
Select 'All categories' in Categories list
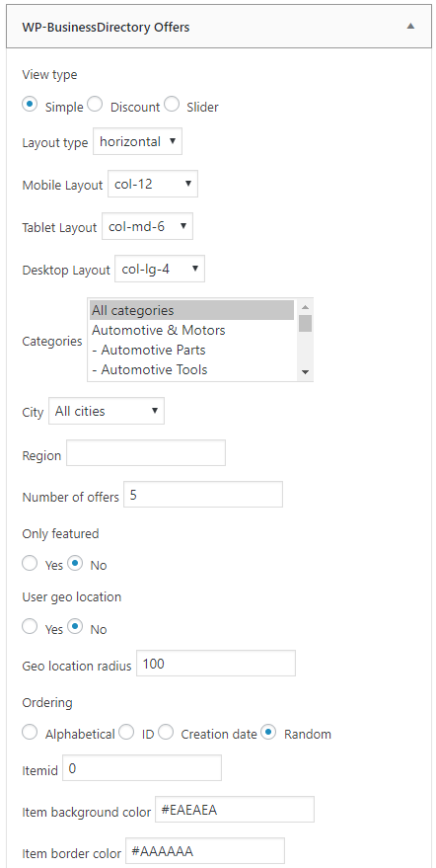click(191, 310)
